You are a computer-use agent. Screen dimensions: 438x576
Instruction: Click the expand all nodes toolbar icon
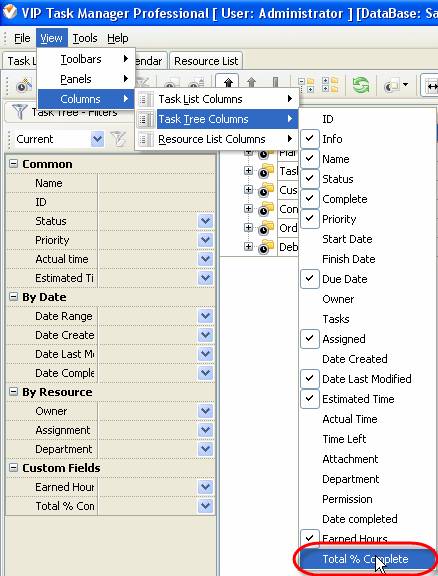click(x=330, y=85)
